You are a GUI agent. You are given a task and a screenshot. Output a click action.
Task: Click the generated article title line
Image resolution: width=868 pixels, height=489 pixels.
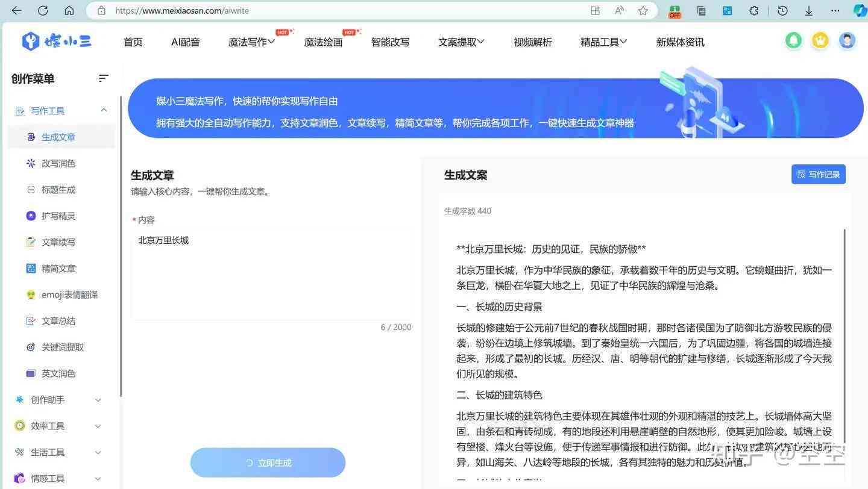point(551,249)
